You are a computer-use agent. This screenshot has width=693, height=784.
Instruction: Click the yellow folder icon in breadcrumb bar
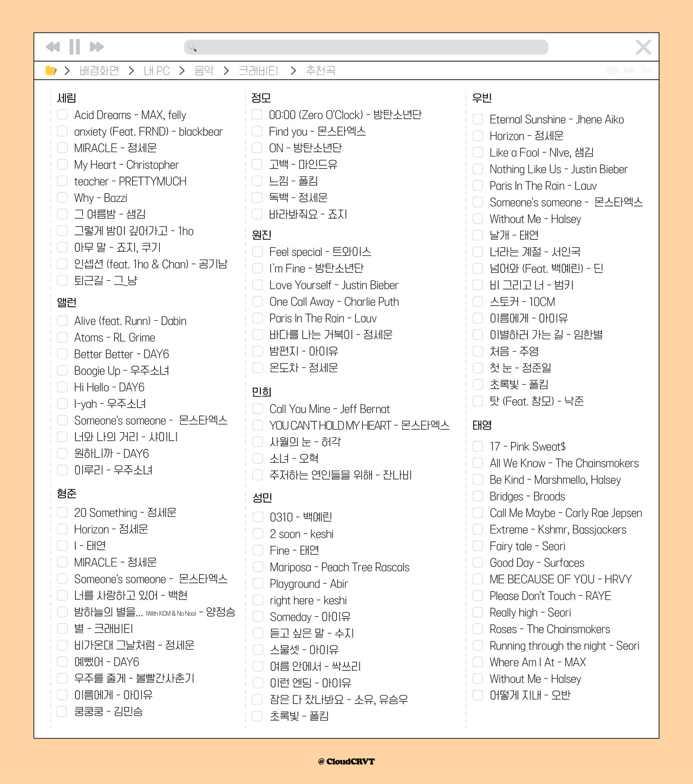click(x=50, y=70)
